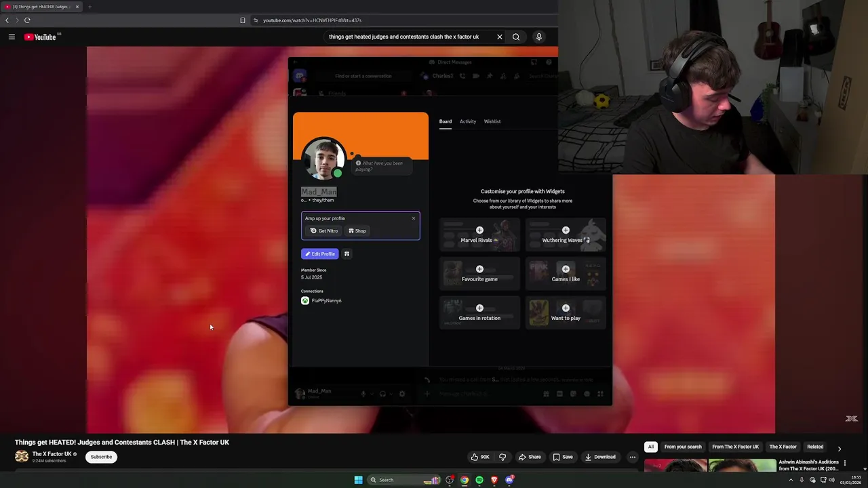Screen dimensions: 868x488
Task: Open Brave browser from the taskbar
Action: (494, 480)
